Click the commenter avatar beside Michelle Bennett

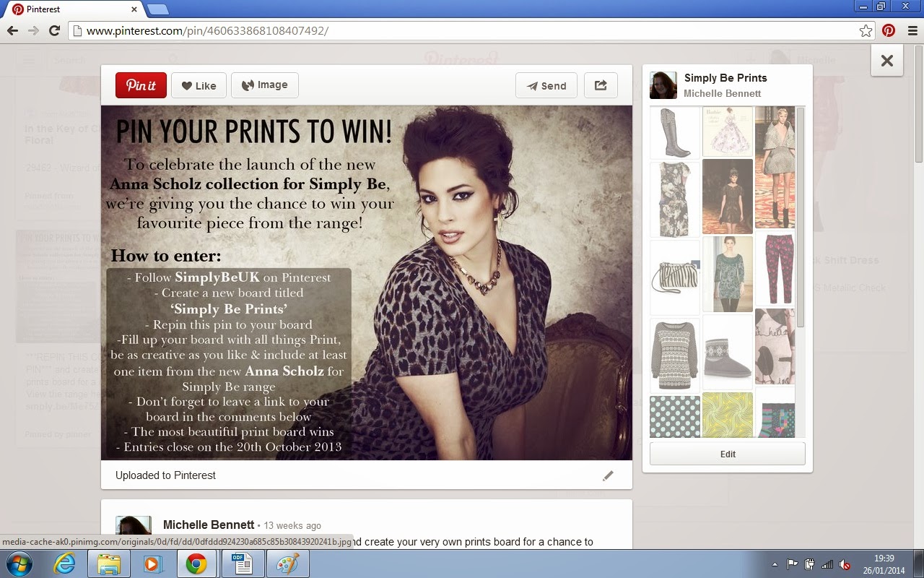pyautogui.click(x=134, y=532)
